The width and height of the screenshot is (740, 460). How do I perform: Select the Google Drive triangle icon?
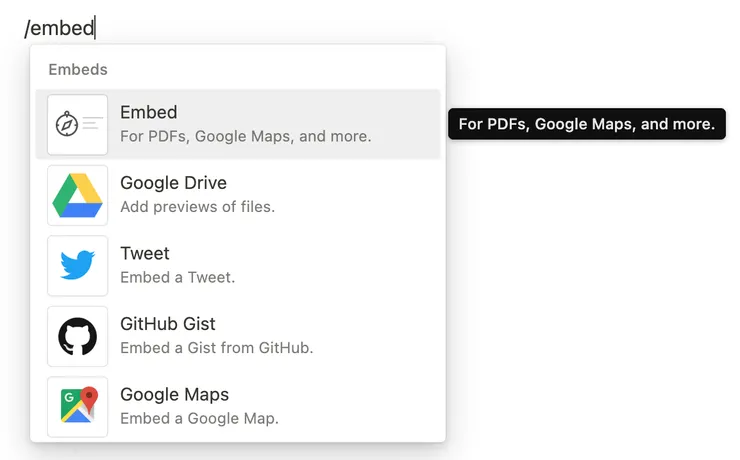(x=77, y=195)
